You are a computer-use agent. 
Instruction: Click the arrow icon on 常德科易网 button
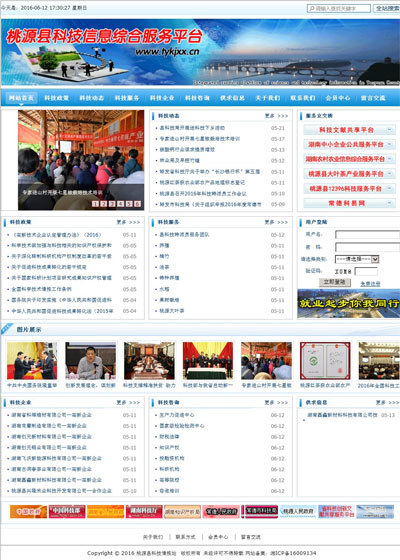point(390,203)
